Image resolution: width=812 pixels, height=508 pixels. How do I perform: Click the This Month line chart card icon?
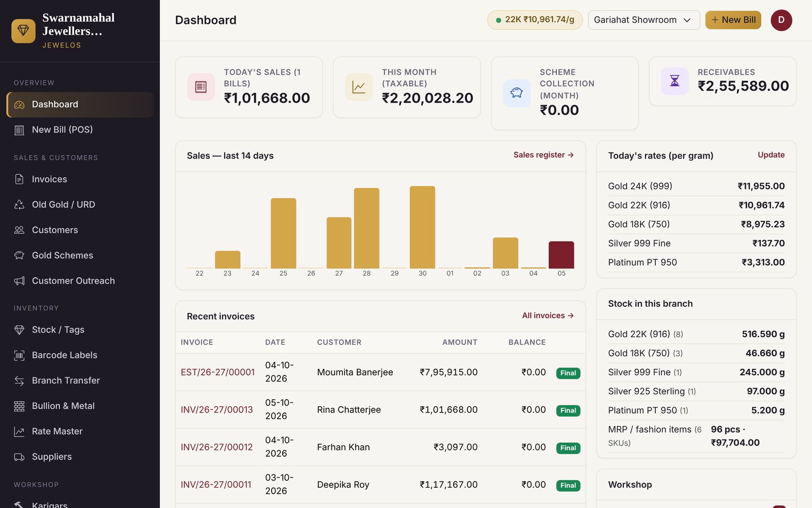pos(359,87)
